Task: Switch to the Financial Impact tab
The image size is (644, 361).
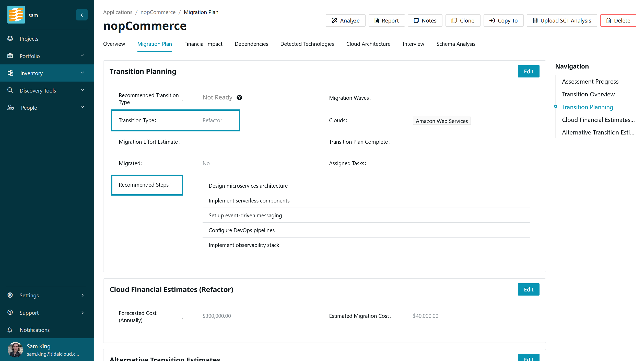Action: coord(203,44)
